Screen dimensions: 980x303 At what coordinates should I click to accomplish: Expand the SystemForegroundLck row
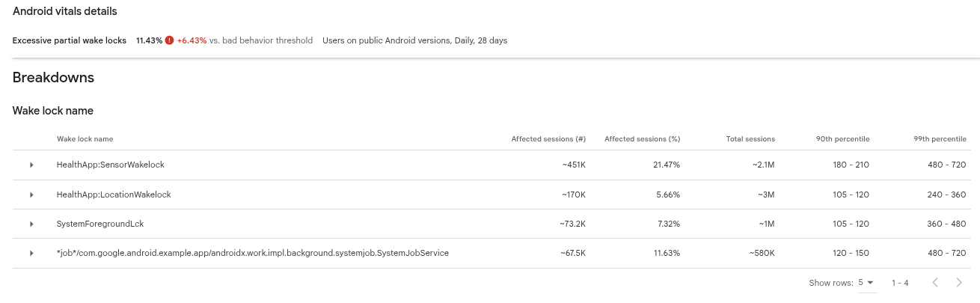tap(31, 224)
